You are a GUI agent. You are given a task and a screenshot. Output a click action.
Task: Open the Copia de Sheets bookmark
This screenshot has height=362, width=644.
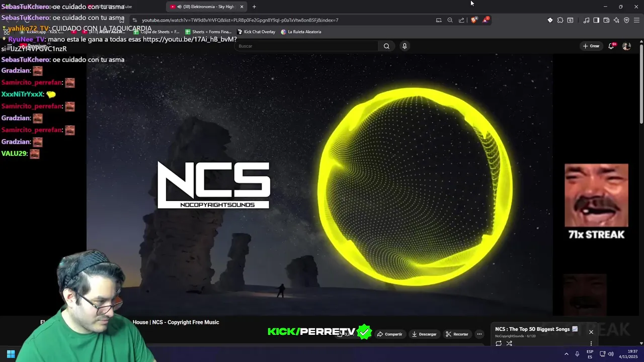tap(156, 32)
